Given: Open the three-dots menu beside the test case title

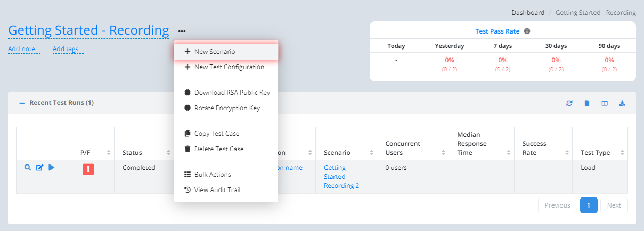Looking at the screenshot, I should 182,31.
